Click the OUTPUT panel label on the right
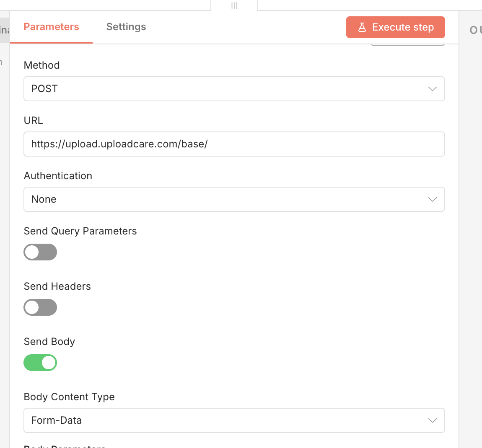Screen dimensions: 482x448 476,30
